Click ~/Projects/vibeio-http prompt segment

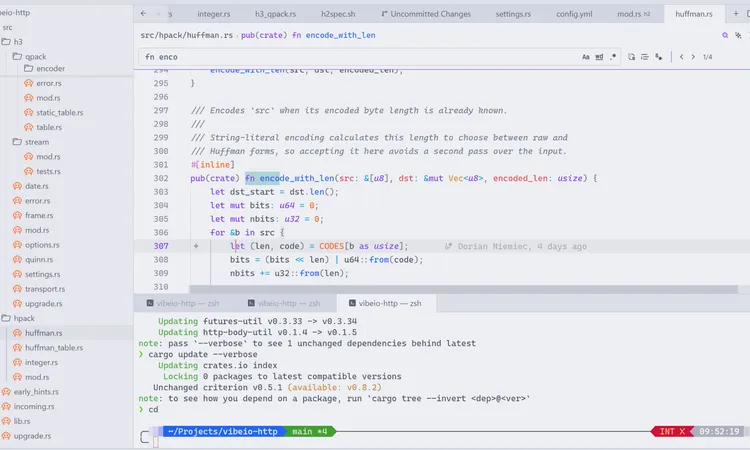pyautogui.click(x=222, y=431)
